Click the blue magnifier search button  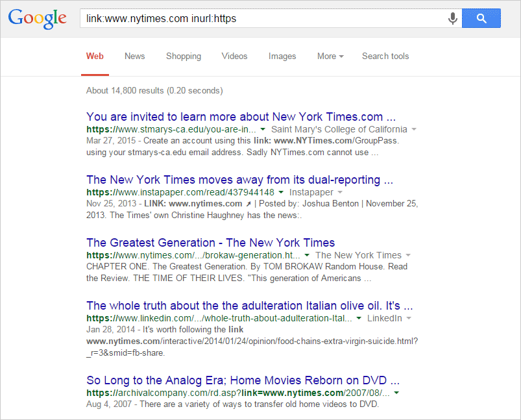481,18
